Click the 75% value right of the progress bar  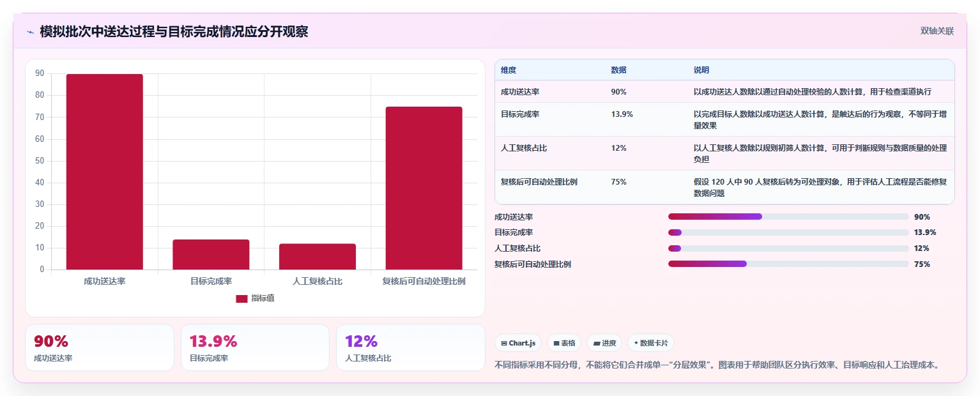pos(922,264)
